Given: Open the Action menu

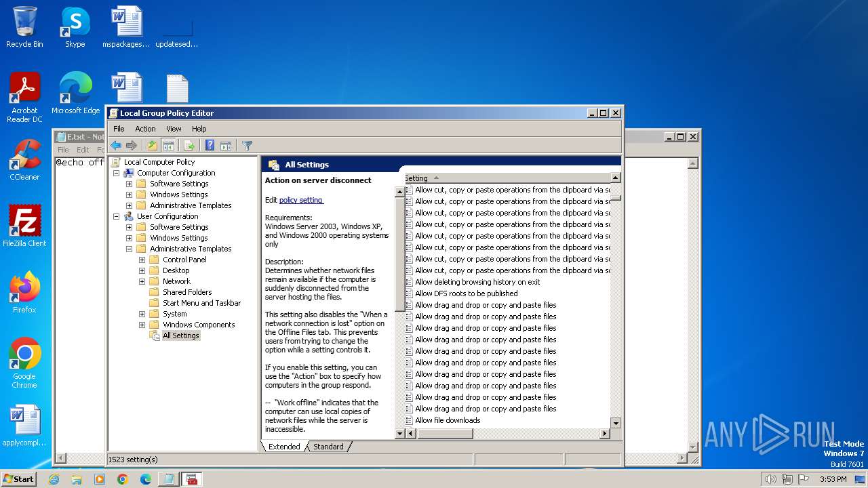Looking at the screenshot, I should (x=145, y=129).
